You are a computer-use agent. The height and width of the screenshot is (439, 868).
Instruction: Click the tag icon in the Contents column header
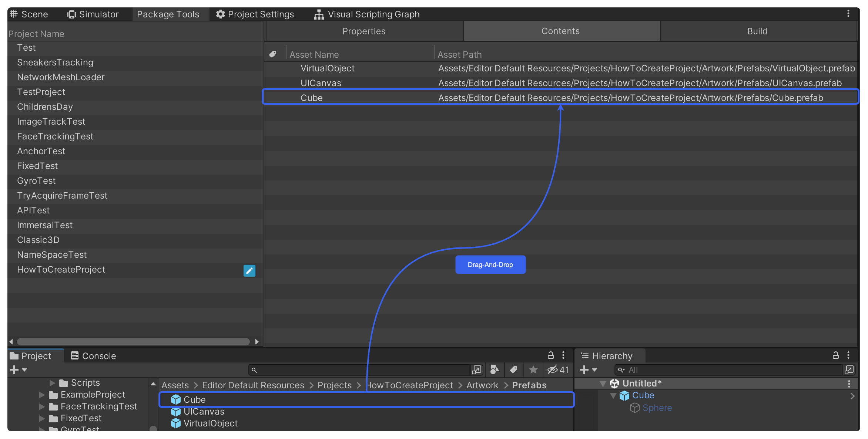(x=273, y=54)
